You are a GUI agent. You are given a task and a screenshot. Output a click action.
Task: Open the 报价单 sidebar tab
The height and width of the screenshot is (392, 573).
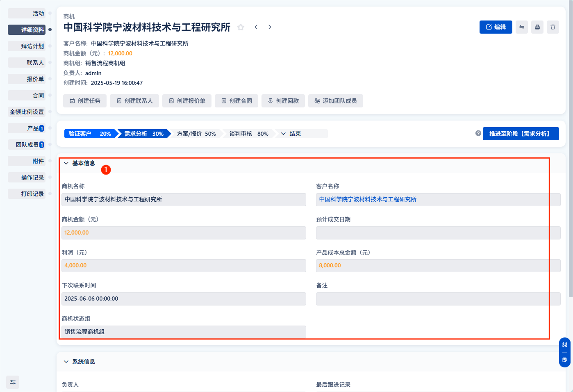(27, 79)
